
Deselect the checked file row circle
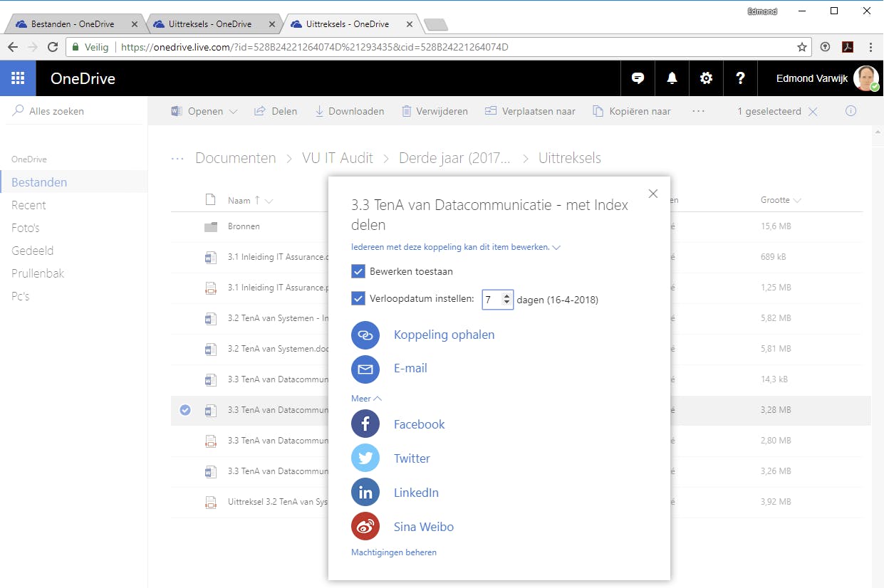pyautogui.click(x=185, y=410)
